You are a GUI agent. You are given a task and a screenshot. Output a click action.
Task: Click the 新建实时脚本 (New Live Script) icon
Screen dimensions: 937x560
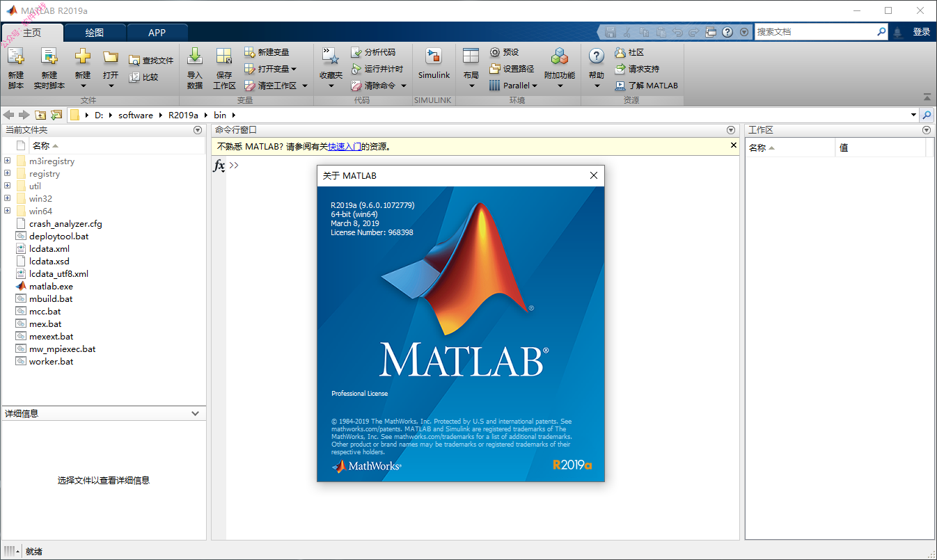(x=49, y=57)
